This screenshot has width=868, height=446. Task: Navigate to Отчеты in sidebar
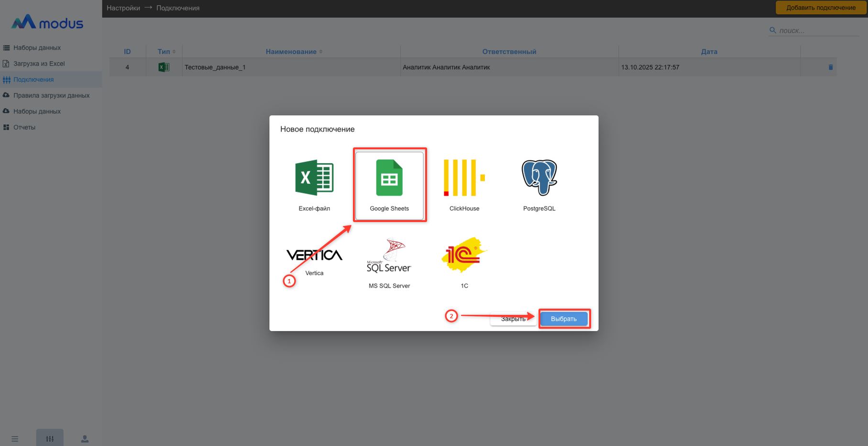tap(24, 127)
